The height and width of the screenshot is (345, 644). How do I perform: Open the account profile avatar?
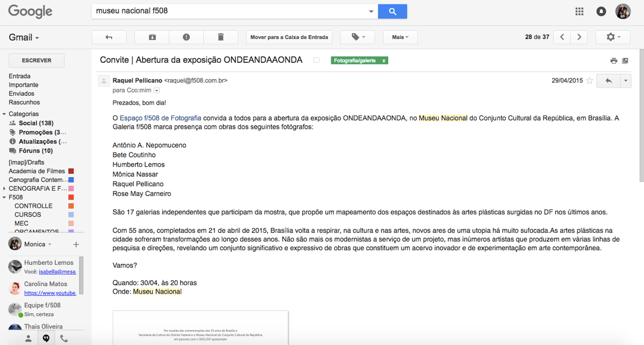pyautogui.click(x=623, y=11)
